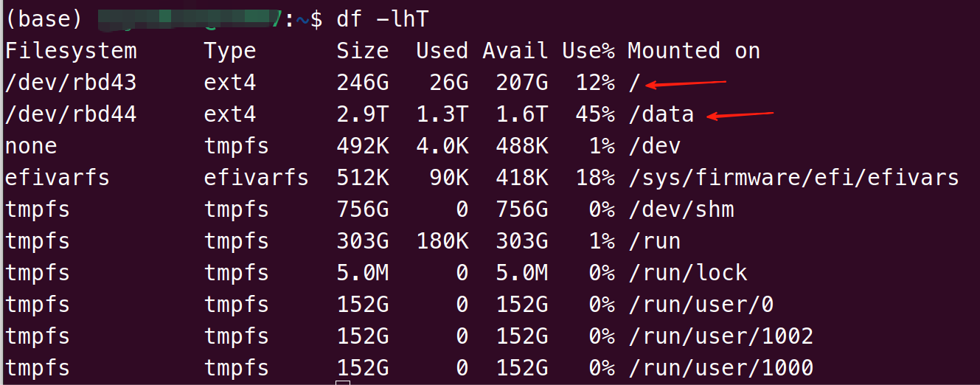Click the red arrow pointing at /data
Screen dimensions: 980x385
(740, 114)
